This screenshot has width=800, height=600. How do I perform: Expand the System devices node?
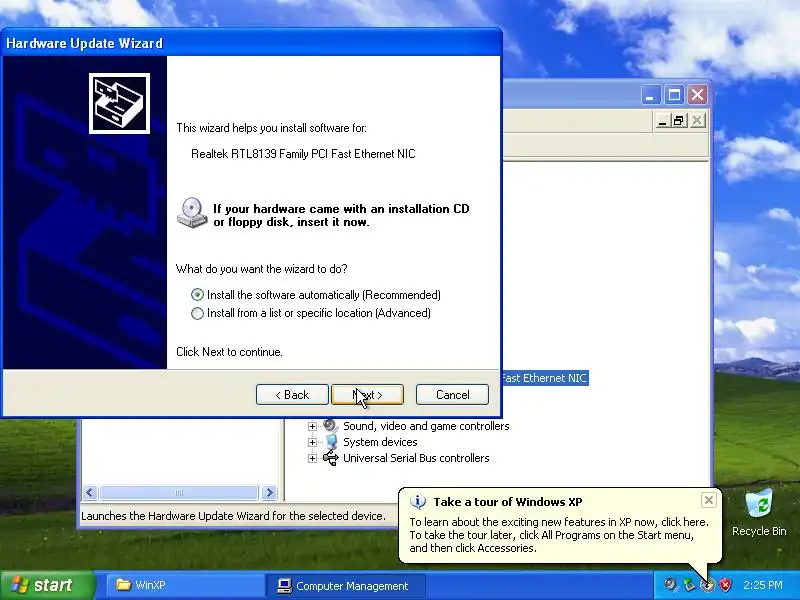click(x=312, y=442)
